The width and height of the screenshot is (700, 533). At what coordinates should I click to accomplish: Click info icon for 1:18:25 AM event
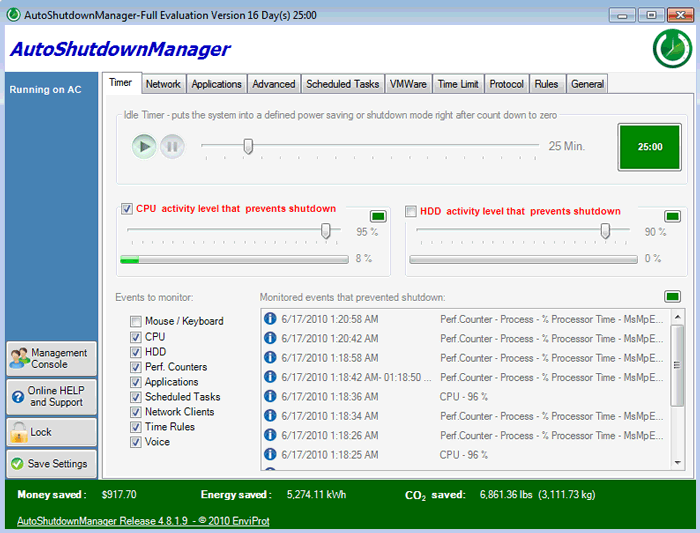(x=270, y=454)
